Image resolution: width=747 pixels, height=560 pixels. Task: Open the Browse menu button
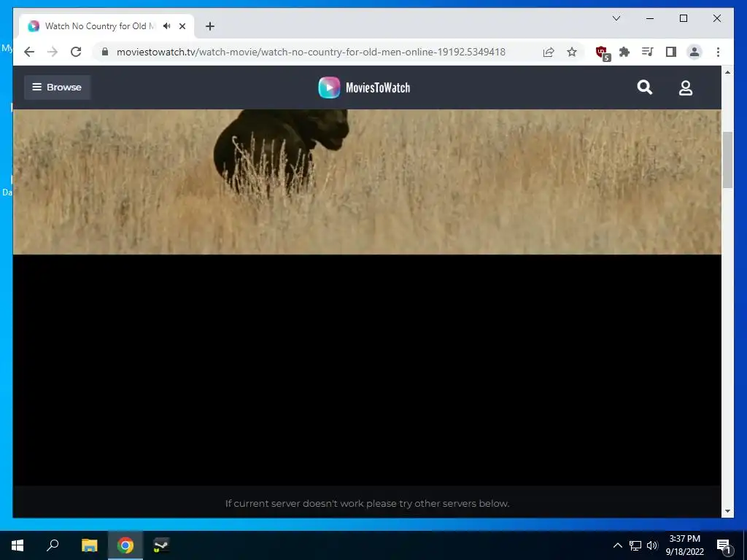(x=57, y=87)
